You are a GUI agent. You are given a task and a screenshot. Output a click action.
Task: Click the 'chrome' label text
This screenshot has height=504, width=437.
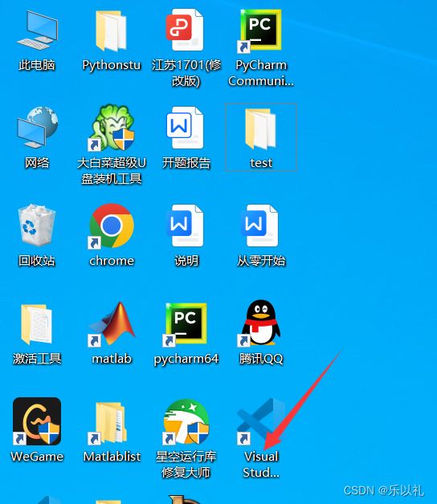click(112, 261)
